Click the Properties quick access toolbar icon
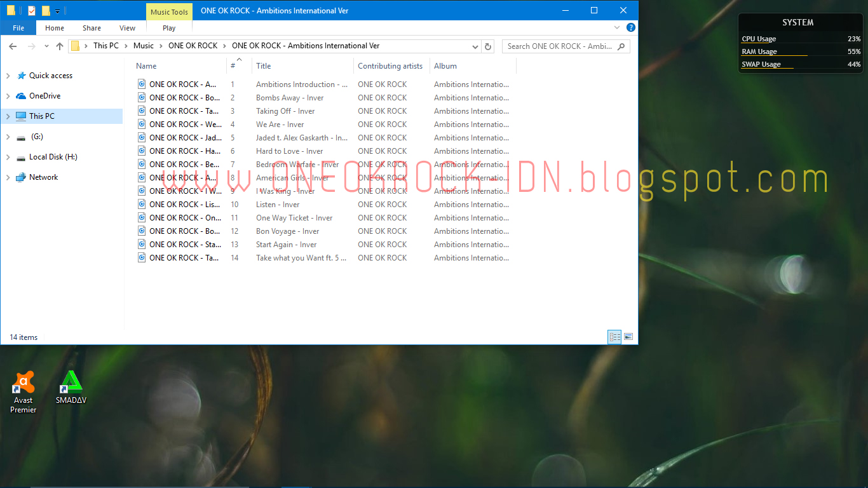Screen dimensions: 868x488 coord(32,11)
